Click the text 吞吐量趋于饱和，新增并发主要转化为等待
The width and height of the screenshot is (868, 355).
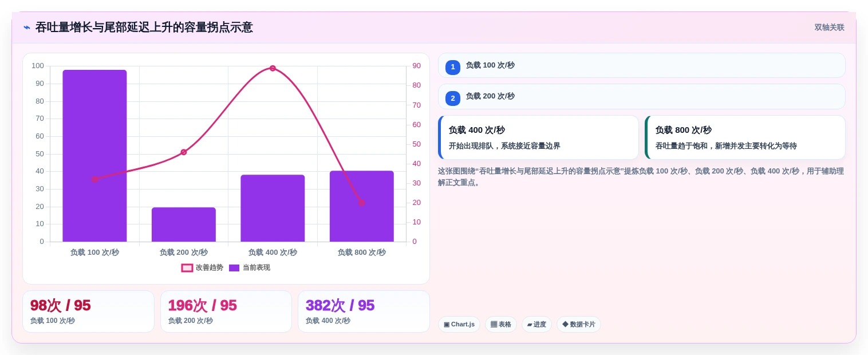tap(726, 146)
